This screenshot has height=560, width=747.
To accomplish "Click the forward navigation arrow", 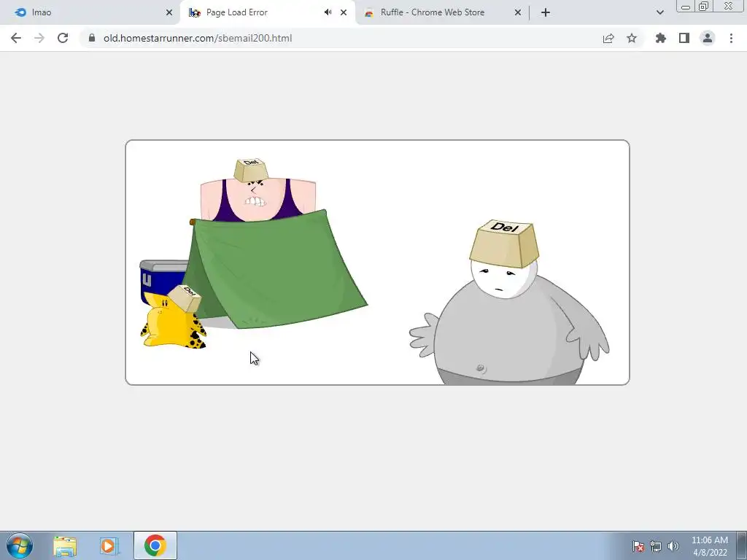I will point(39,38).
